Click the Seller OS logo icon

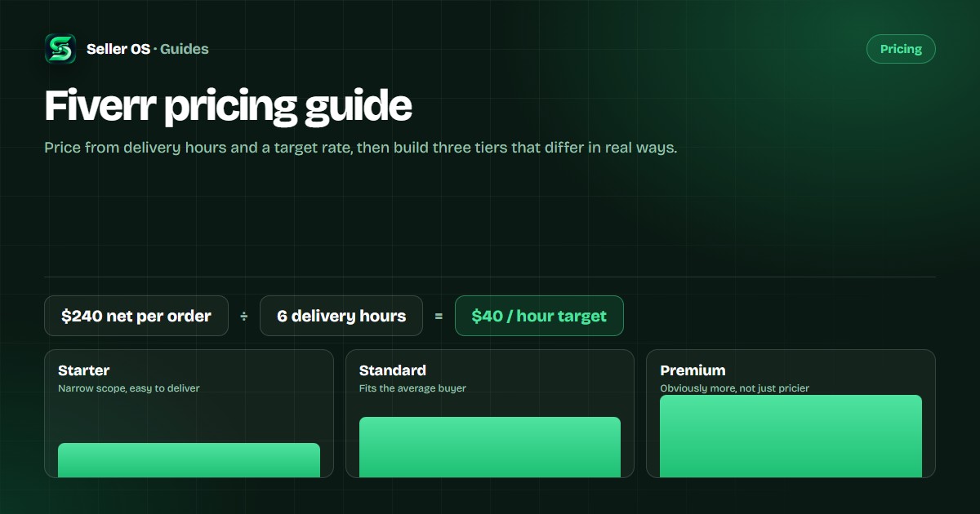[60, 49]
